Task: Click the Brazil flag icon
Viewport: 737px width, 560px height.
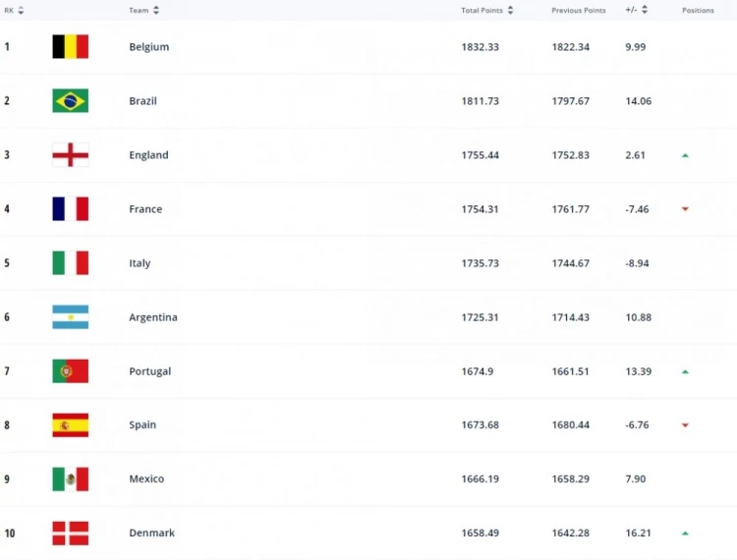Action: [x=70, y=101]
